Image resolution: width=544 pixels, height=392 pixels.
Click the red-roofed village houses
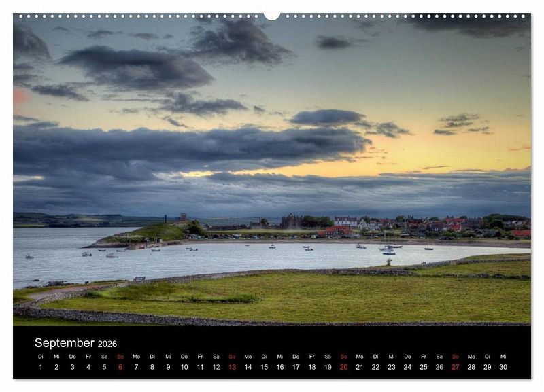[x=449, y=226]
